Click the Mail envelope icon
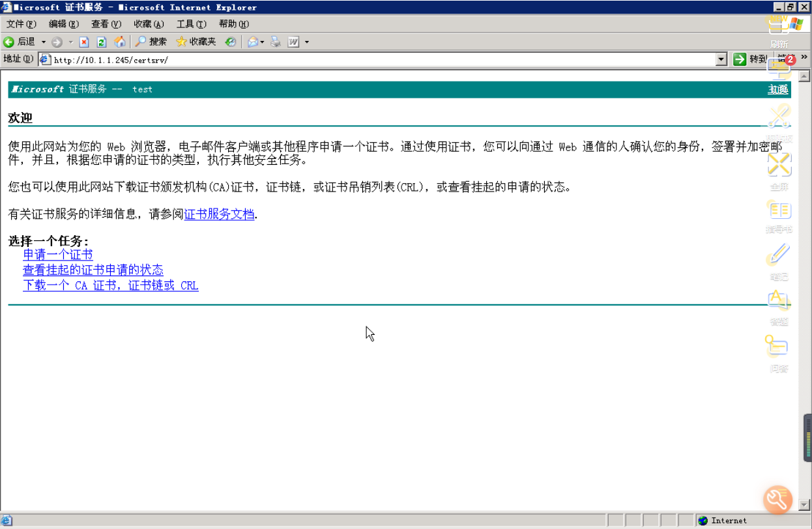Viewport: 812px width, 529px height. point(253,42)
